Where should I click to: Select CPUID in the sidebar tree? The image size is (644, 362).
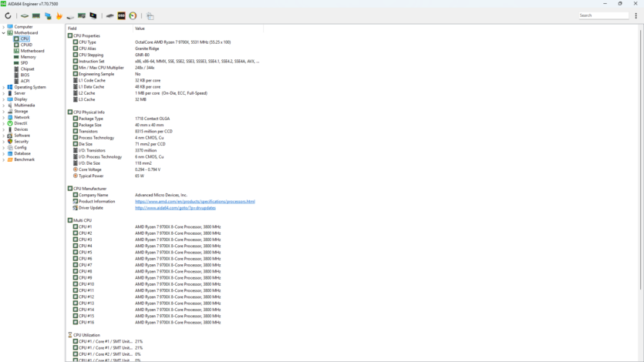click(26, 45)
